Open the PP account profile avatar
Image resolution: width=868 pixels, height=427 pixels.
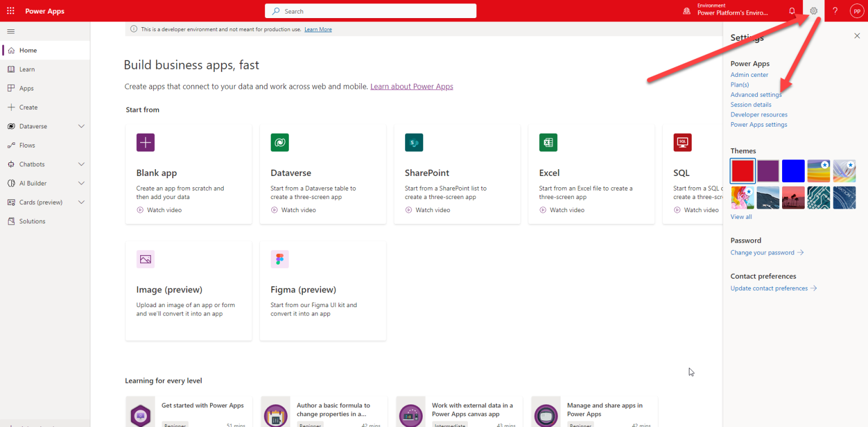pyautogui.click(x=857, y=11)
